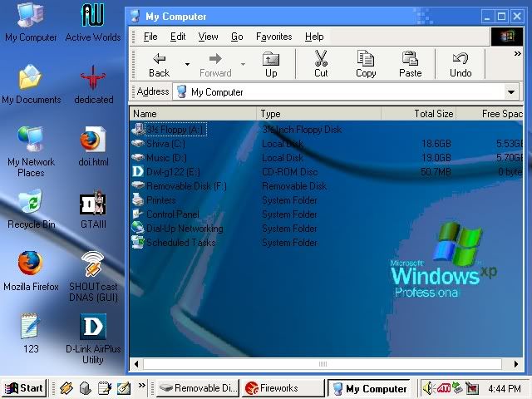Image resolution: width=532 pixels, height=399 pixels.
Task: Open the Go menu
Action: point(237,37)
